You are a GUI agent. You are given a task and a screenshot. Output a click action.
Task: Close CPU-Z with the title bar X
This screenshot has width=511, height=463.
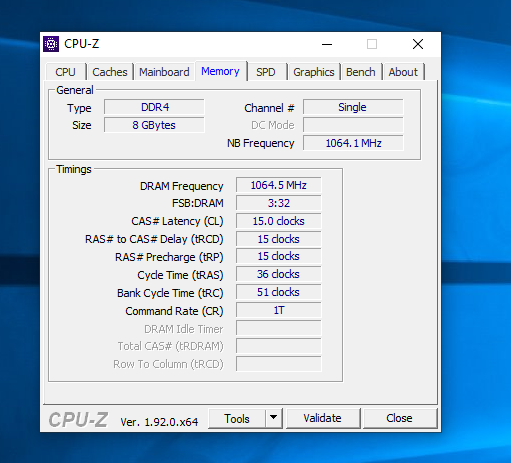(418, 44)
